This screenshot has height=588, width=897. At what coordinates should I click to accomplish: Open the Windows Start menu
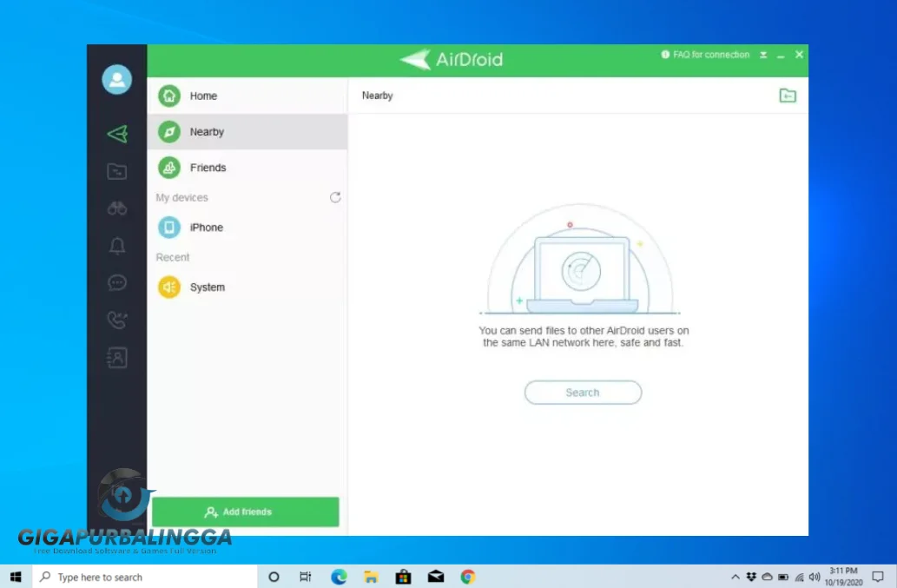(x=16, y=577)
